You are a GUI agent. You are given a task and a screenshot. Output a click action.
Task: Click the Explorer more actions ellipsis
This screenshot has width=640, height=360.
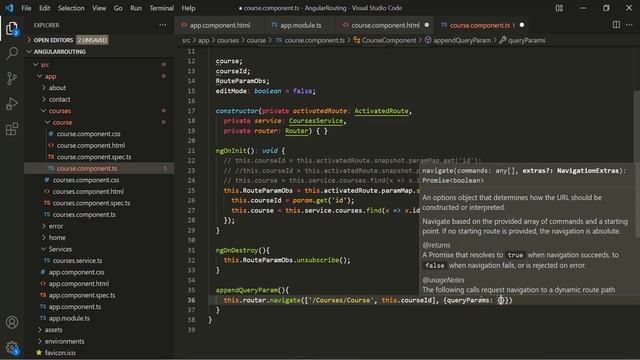[x=162, y=25]
